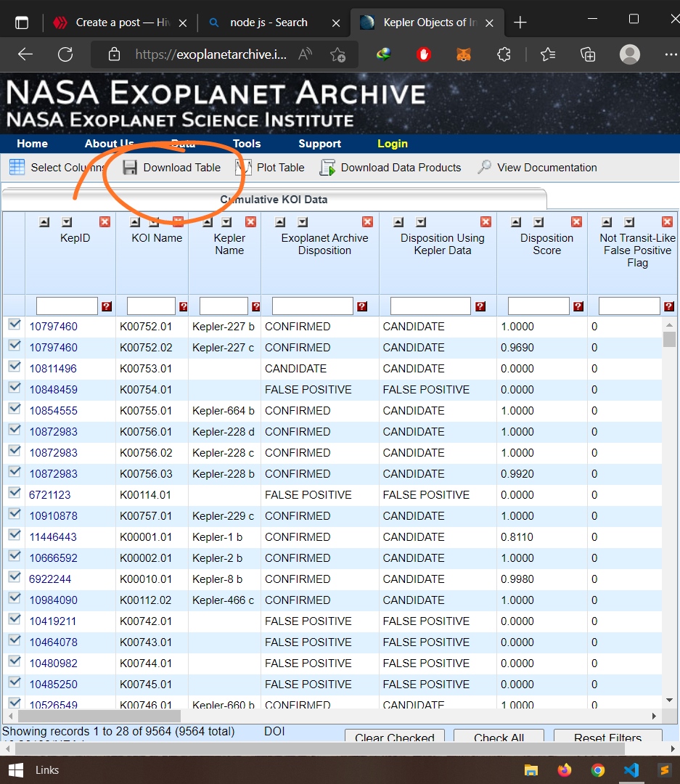Open the Home menu
The image size is (680, 784).
click(x=33, y=144)
